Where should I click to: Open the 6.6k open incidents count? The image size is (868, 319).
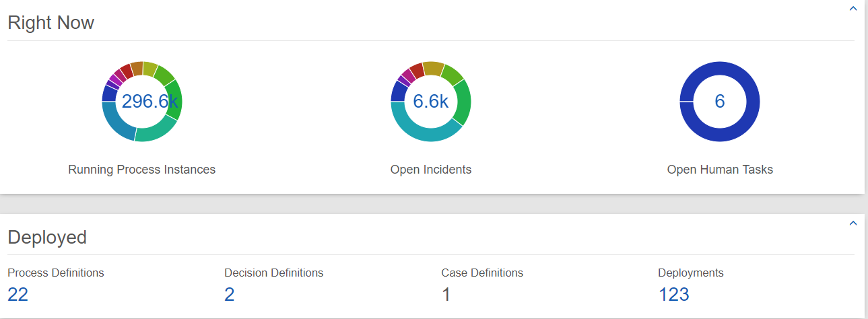click(431, 102)
